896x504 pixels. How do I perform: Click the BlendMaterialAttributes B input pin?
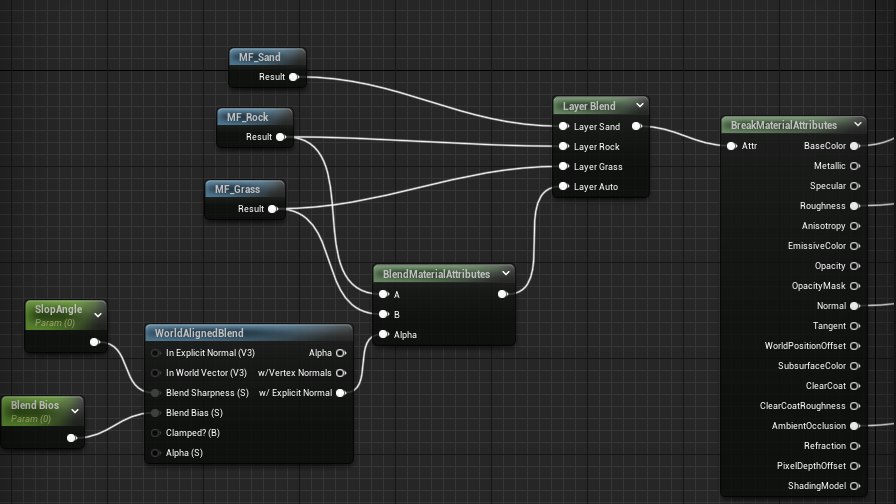tap(383, 314)
